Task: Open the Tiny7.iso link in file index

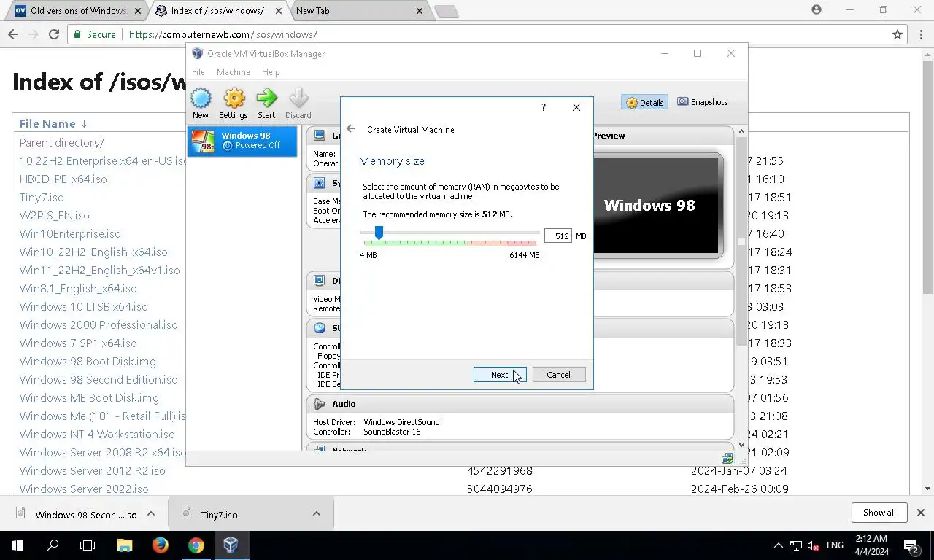Action: [42, 198]
